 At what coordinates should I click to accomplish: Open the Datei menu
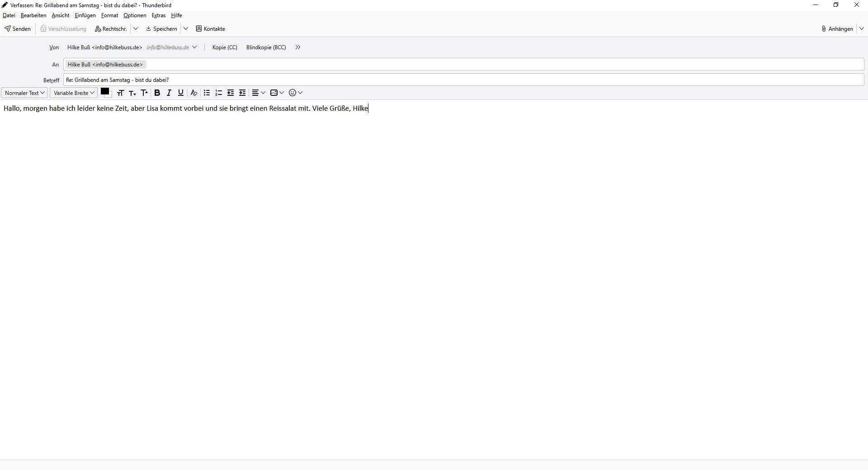point(9,15)
